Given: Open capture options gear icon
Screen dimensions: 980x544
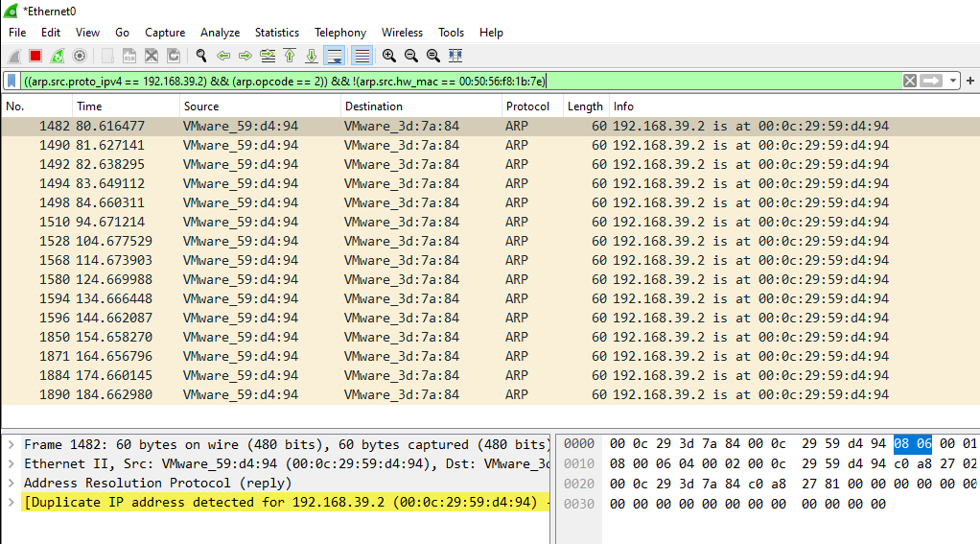Looking at the screenshot, I should (x=80, y=57).
